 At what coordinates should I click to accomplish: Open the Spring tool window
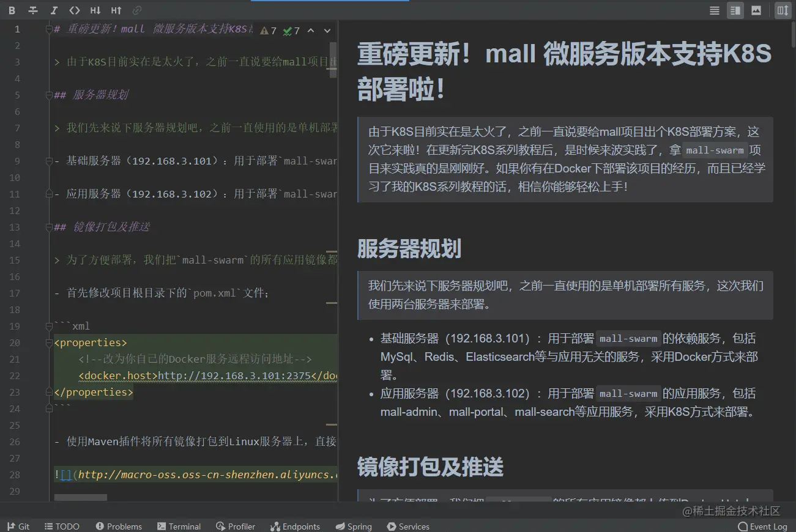(354, 526)
